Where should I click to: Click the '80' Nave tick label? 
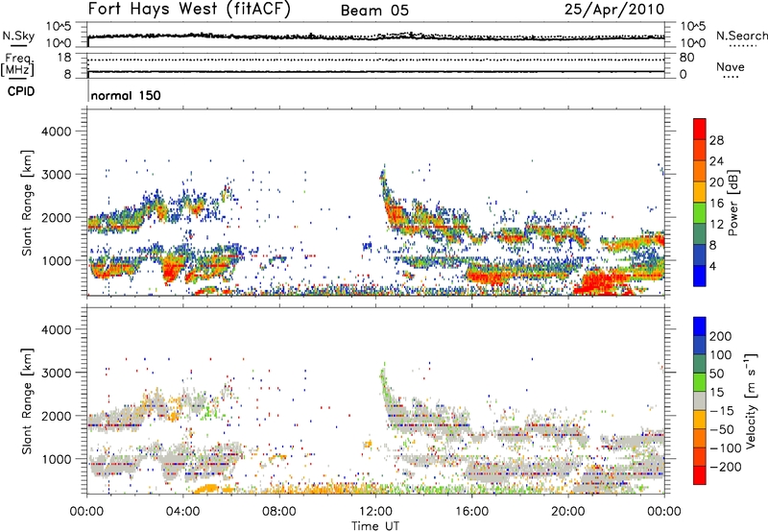tap(686, 58)
